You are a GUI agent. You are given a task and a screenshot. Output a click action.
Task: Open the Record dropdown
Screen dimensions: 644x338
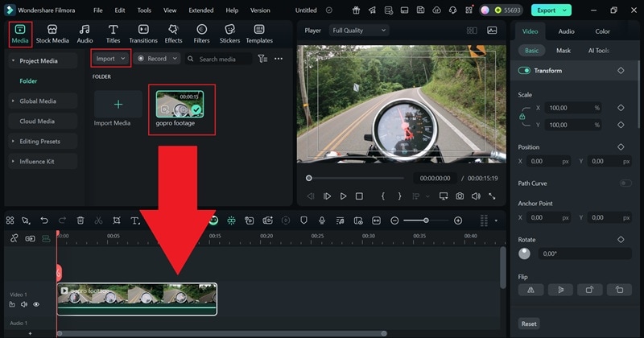[157, 59]
